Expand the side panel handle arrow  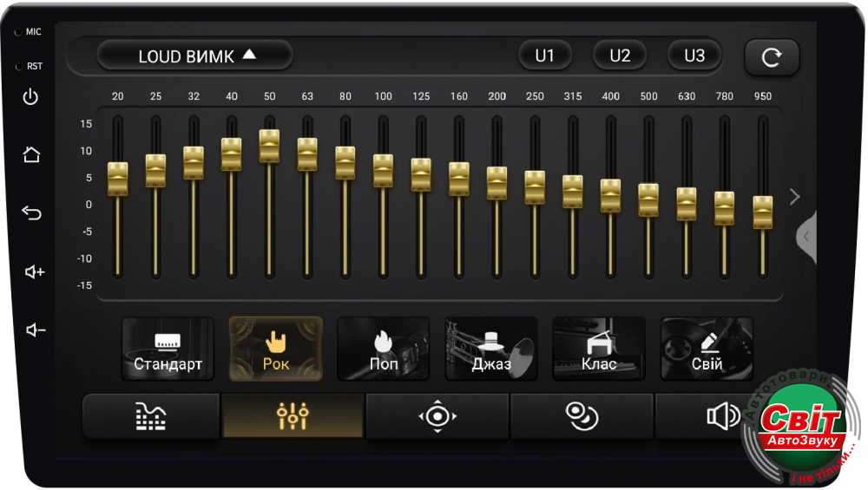[x=806, y=236]
